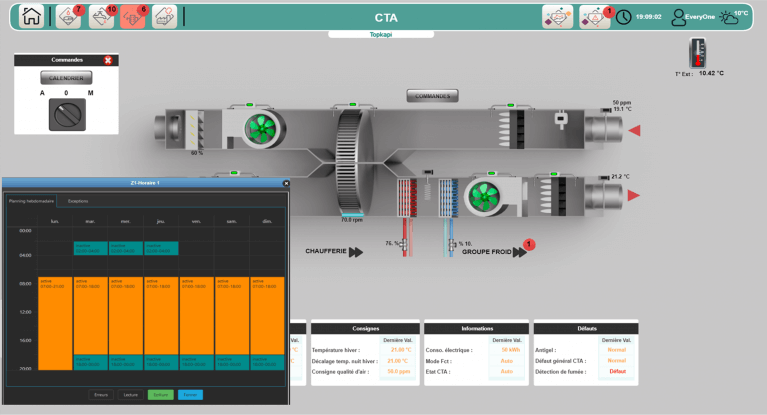Viewport: 767px width, 415px height.
Task: Click the green Ecriture button
Action: (x=160, y=394)
